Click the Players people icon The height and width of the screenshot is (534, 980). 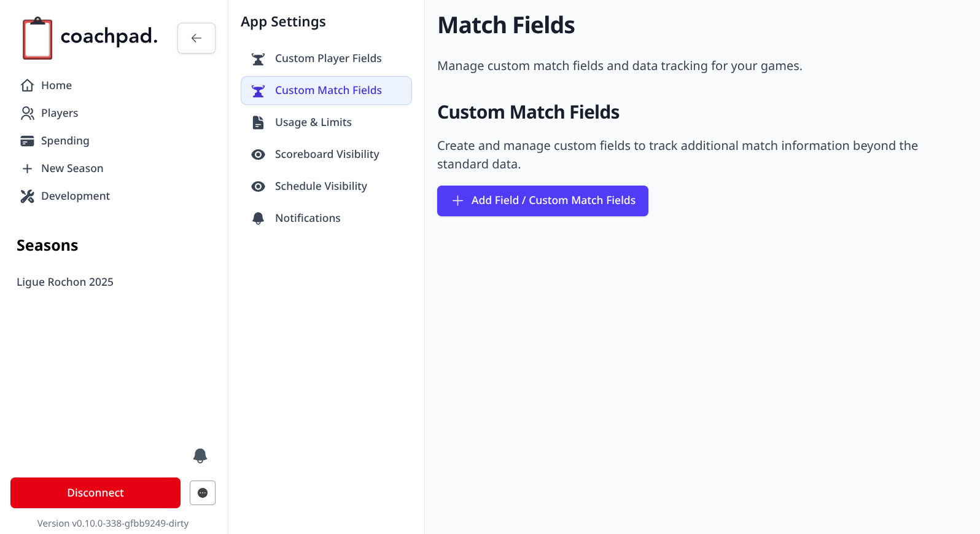27,113
